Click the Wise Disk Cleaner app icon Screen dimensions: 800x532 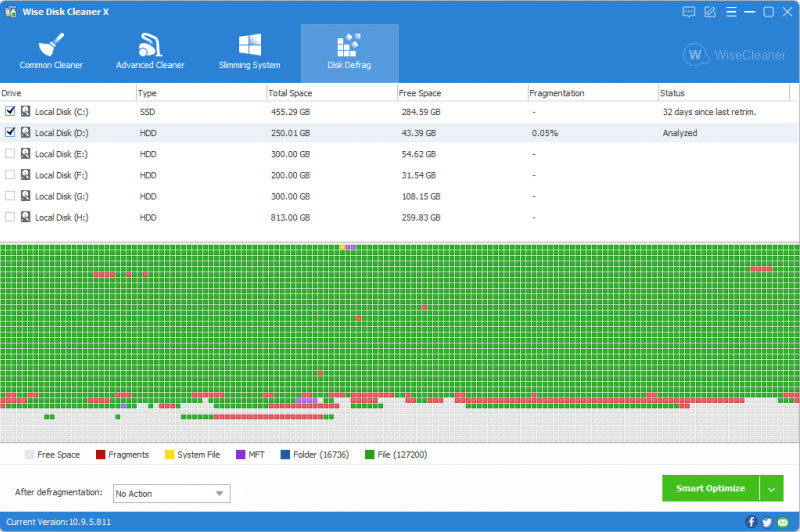tap(11, 11)
